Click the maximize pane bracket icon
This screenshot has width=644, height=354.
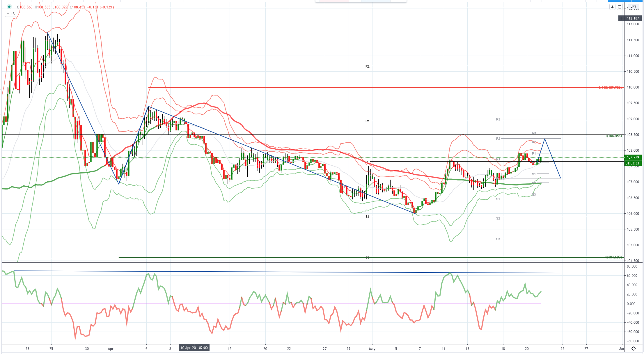point(620,7)
